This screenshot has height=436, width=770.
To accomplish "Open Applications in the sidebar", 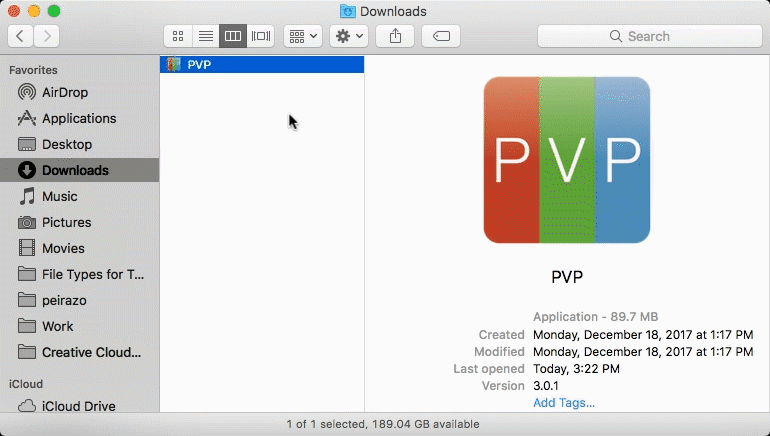I will click(x=80, y=118).
